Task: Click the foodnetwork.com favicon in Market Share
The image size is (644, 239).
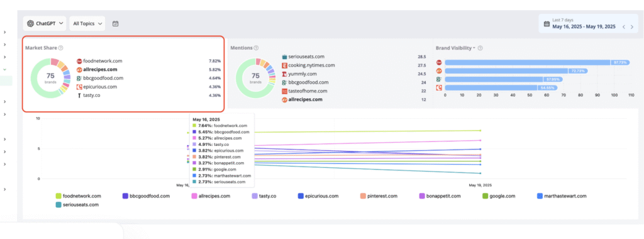Action: [x=79, y=61]
